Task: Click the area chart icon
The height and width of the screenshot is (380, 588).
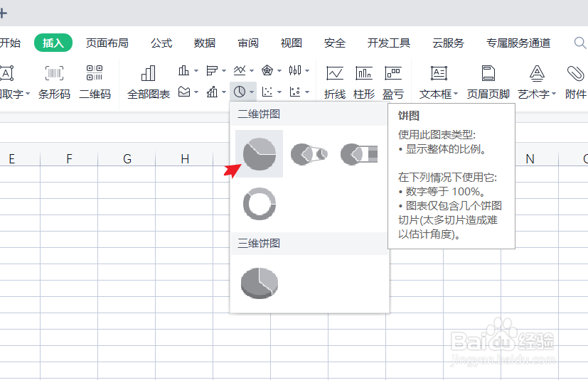Action: coord(183,92)
